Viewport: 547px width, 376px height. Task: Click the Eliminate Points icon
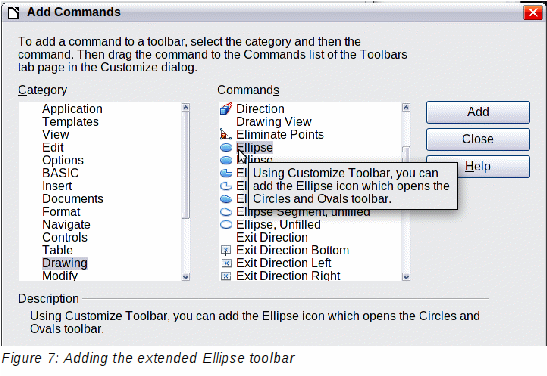click(x=226, y=134)
